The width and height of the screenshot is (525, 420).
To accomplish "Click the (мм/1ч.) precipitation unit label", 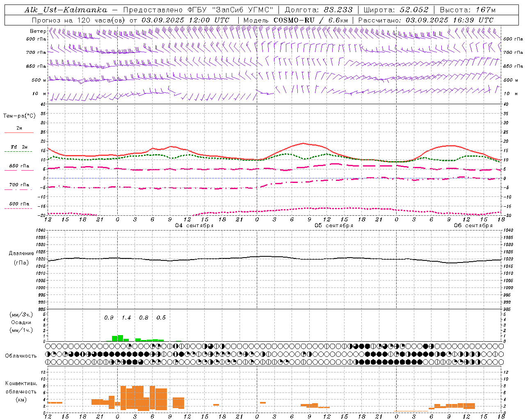I will pyautogui.click(x=21, y=330).
